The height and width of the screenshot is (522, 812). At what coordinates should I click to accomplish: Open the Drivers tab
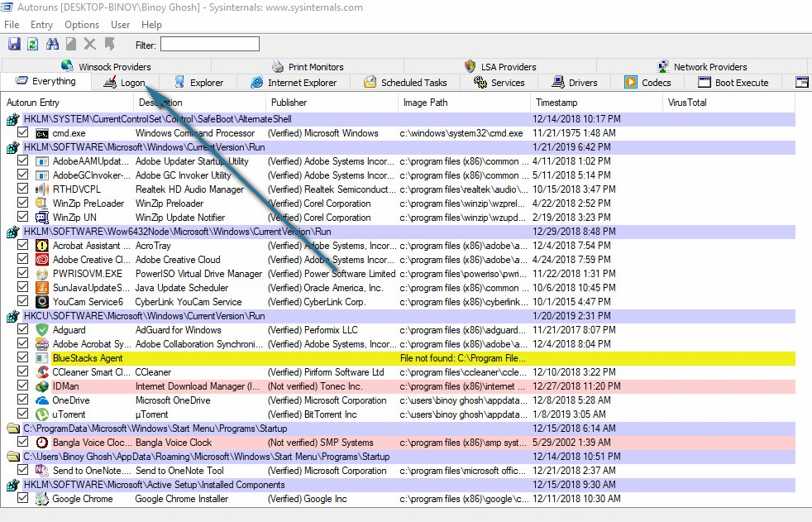575,83
